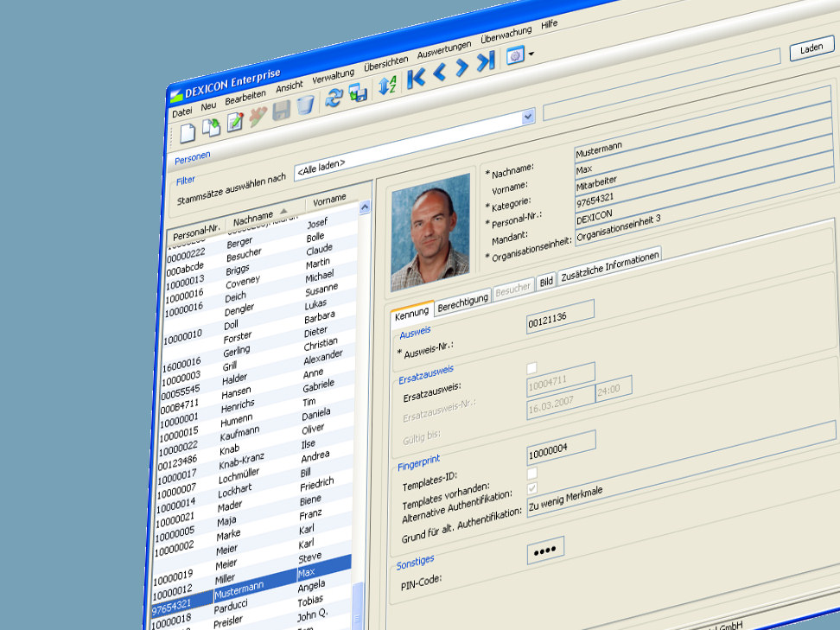Click into the PIN-Code password field

point(545,549)
